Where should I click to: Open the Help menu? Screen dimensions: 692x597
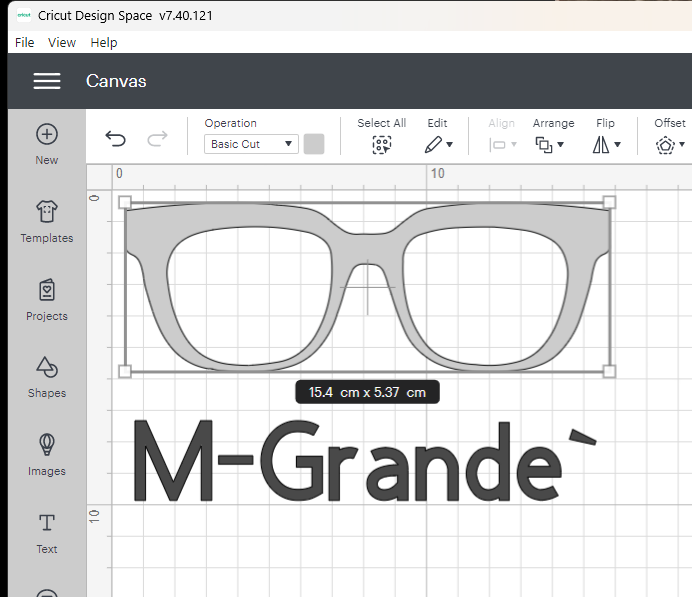click(104, 43)
